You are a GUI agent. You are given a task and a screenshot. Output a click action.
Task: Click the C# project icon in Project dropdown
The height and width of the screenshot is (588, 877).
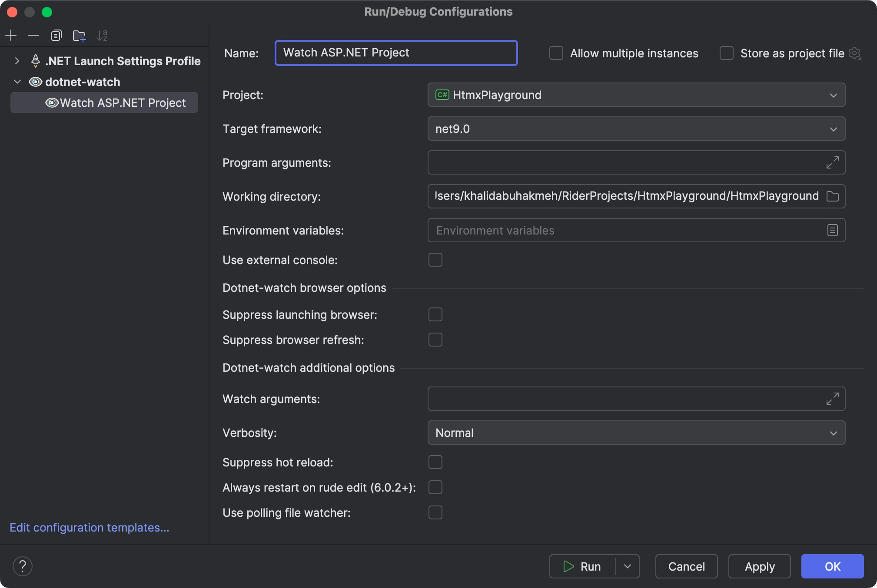point(442,95)
